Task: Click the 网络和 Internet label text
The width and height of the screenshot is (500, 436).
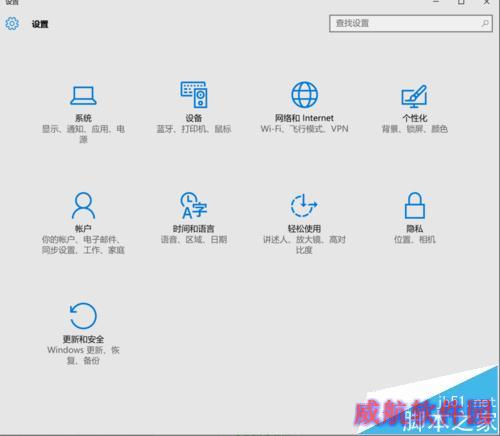Action: [x=304, y=118]
